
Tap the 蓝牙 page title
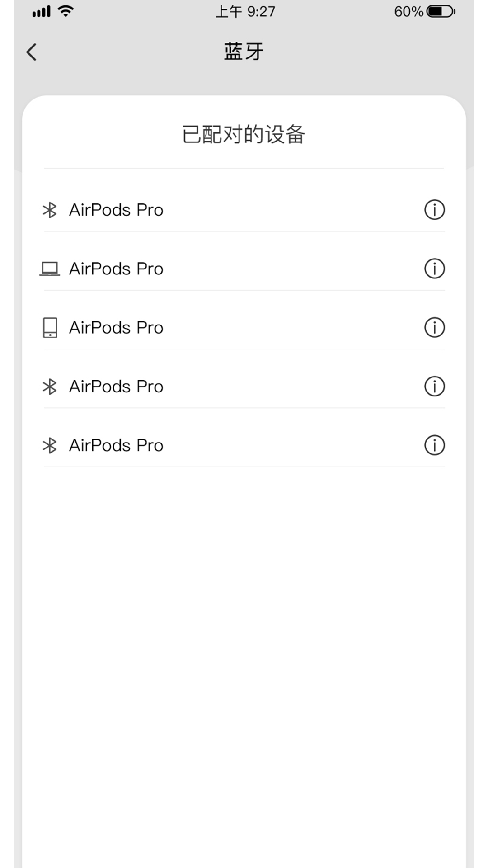click(244, 52)
